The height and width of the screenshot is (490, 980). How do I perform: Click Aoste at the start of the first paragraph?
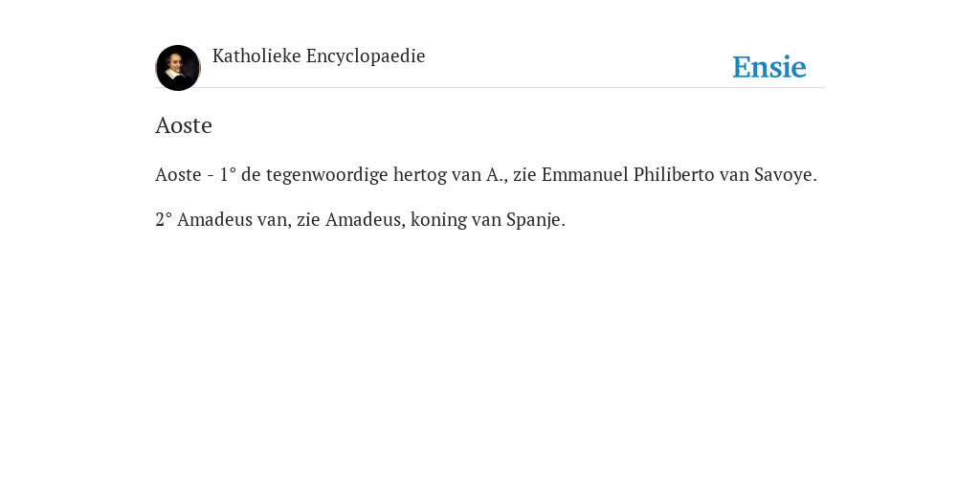pos(178,174)
